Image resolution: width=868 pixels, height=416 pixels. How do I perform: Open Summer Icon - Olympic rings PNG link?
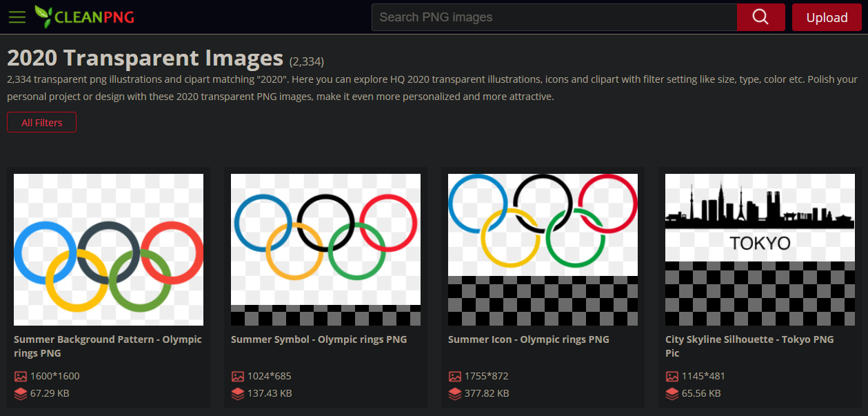(528, 339)
